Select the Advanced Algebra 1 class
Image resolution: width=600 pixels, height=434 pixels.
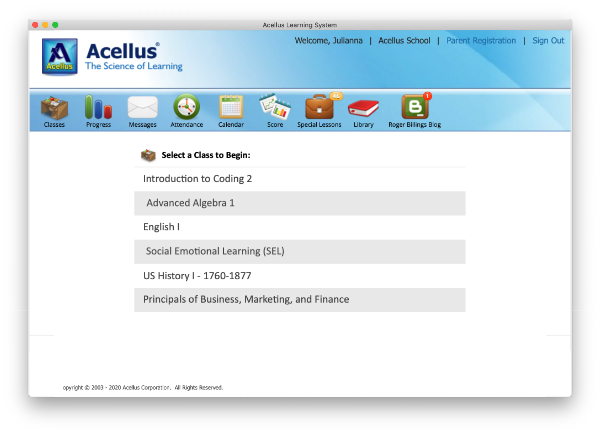tap(300, 203)
